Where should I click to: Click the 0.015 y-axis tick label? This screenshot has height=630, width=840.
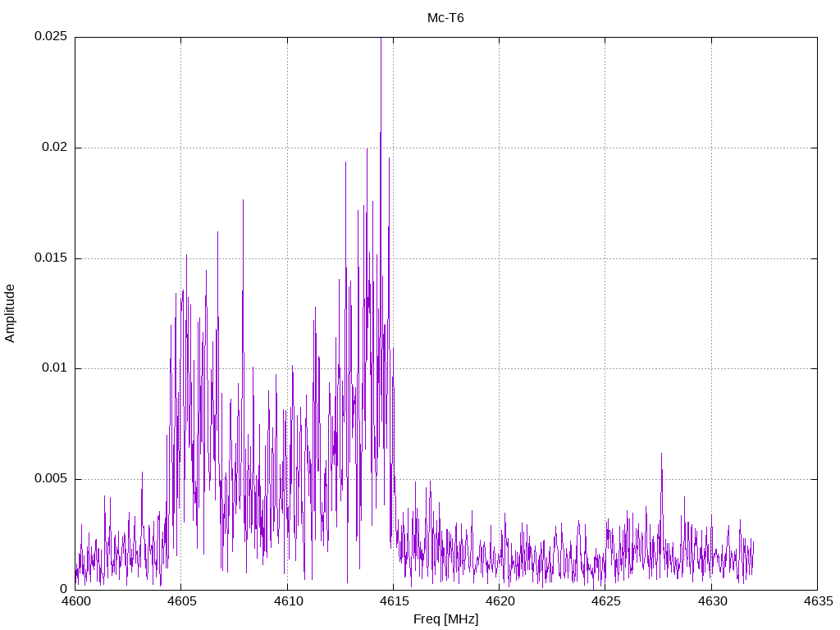(x=50, y=258)
